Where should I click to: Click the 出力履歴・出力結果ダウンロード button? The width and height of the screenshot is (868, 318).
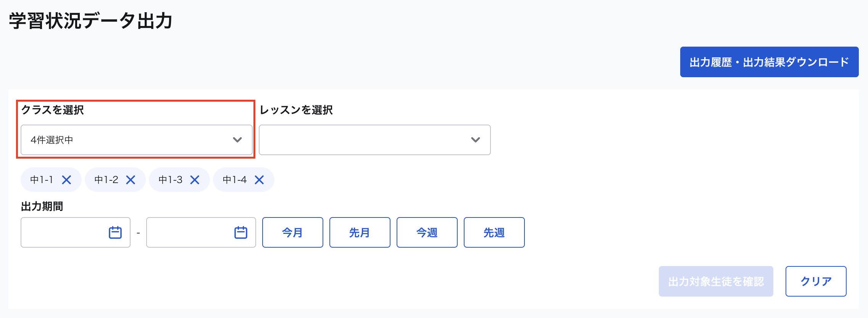768,62
